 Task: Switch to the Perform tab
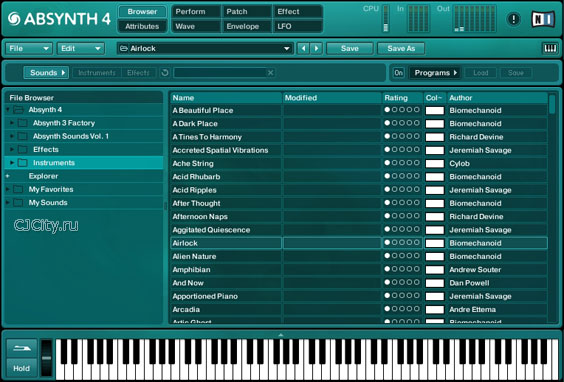click(196, 12)
